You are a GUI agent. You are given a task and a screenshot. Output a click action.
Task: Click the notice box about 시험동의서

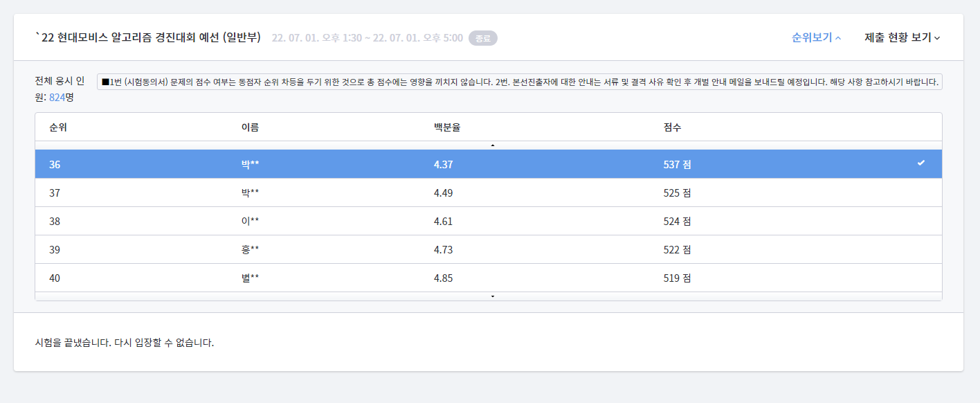click(520, 82)
